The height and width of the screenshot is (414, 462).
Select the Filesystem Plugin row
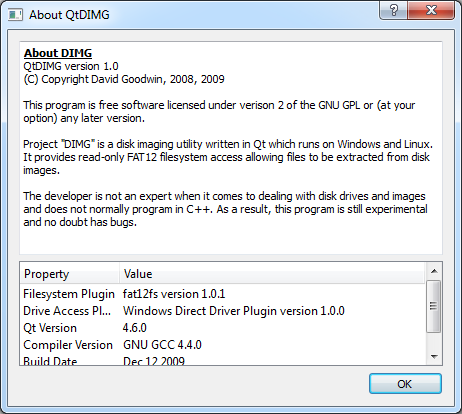[x=223, y=294]
